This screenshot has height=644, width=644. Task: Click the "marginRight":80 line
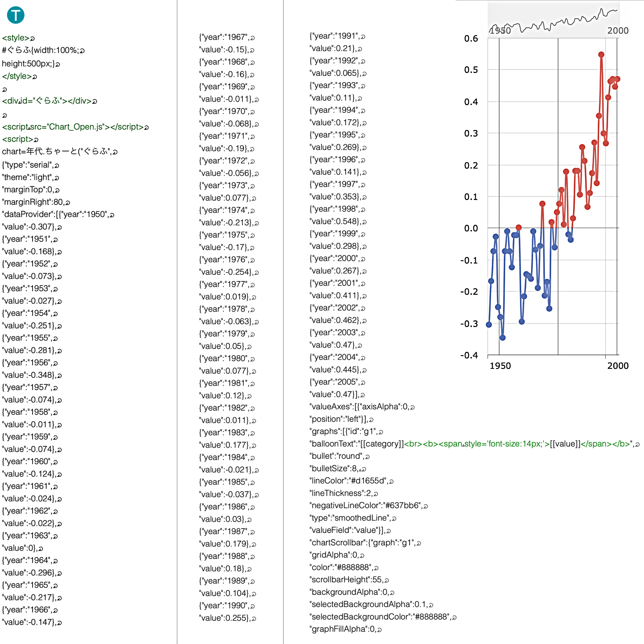(x=36, y=202)
